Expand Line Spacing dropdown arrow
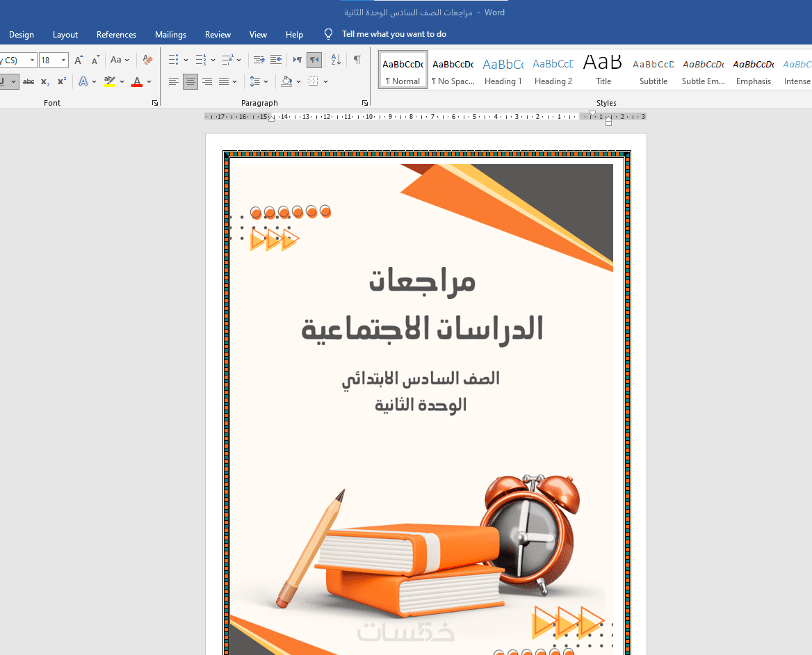 point(266,81)
